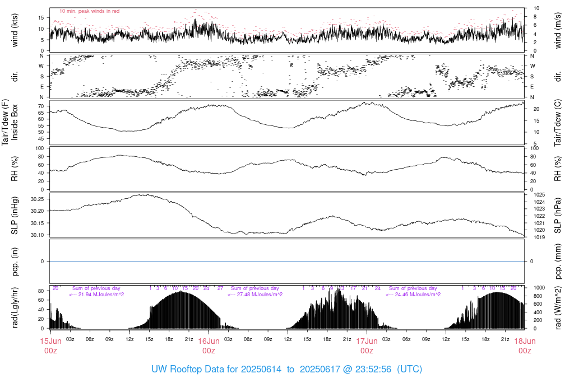Click the 'pcp. (in)' axis label
This screenshot has width=574, height=392.
(x=15, y=262)
